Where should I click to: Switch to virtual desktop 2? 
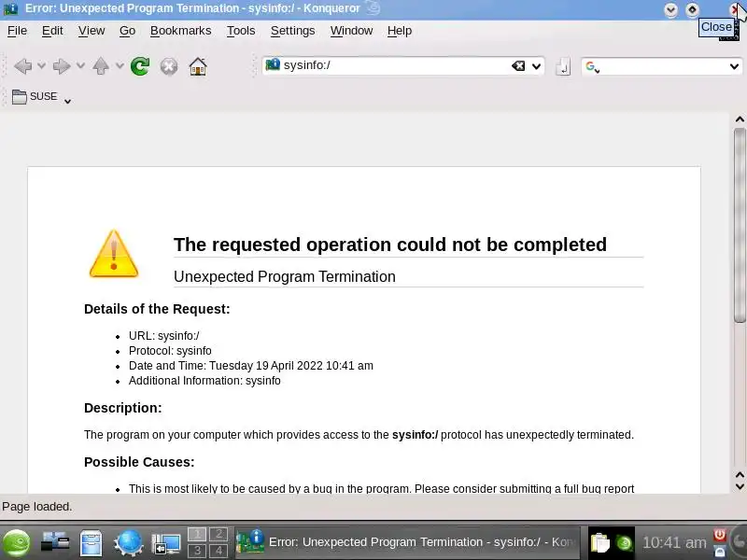[218, 534]
